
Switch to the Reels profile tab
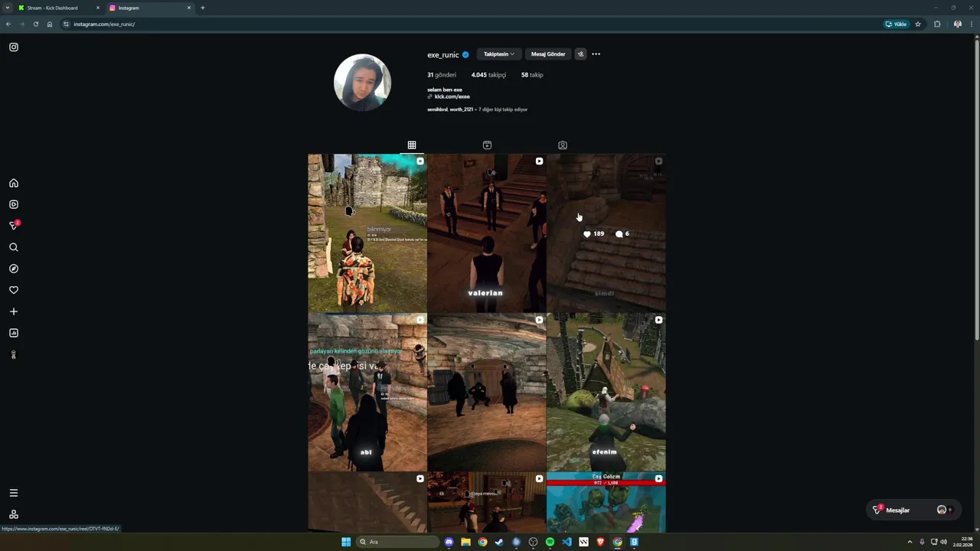(x=487, y=145)
